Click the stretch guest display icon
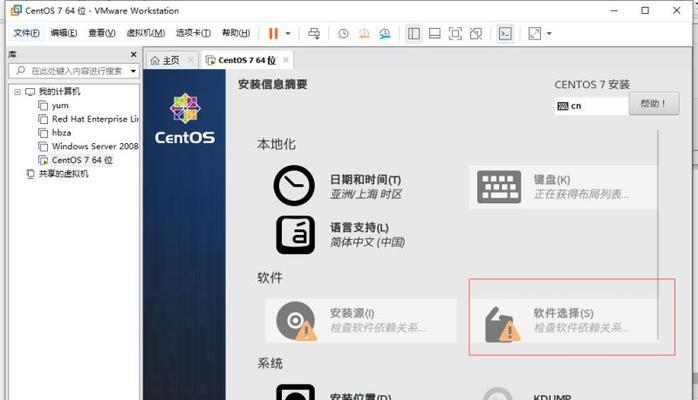 [535, 33]
